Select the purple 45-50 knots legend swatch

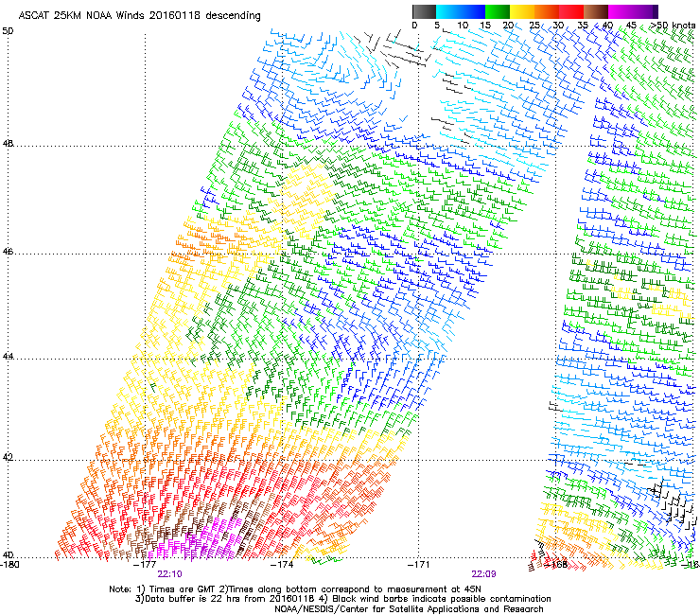[645, 11]
